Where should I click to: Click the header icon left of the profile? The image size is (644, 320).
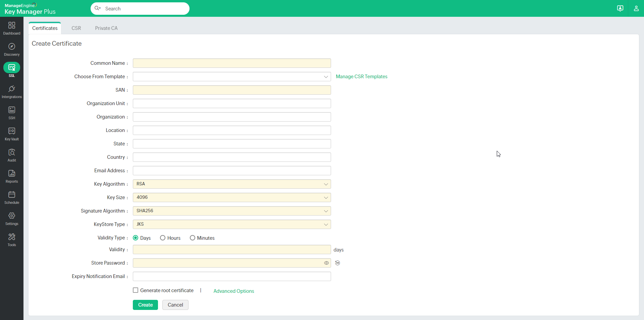[620, 8]
